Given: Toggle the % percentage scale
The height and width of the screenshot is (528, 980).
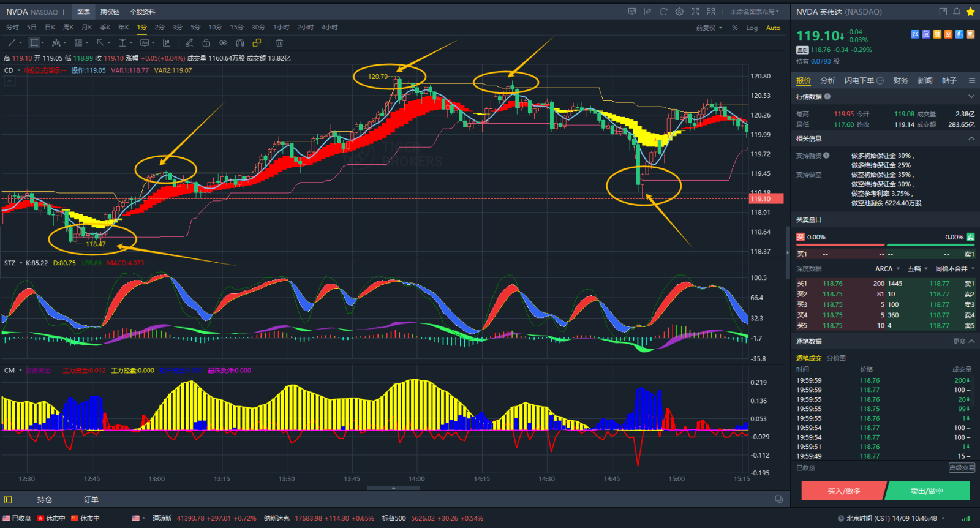Looking at the screenshot, I should [x=735, y=28].
